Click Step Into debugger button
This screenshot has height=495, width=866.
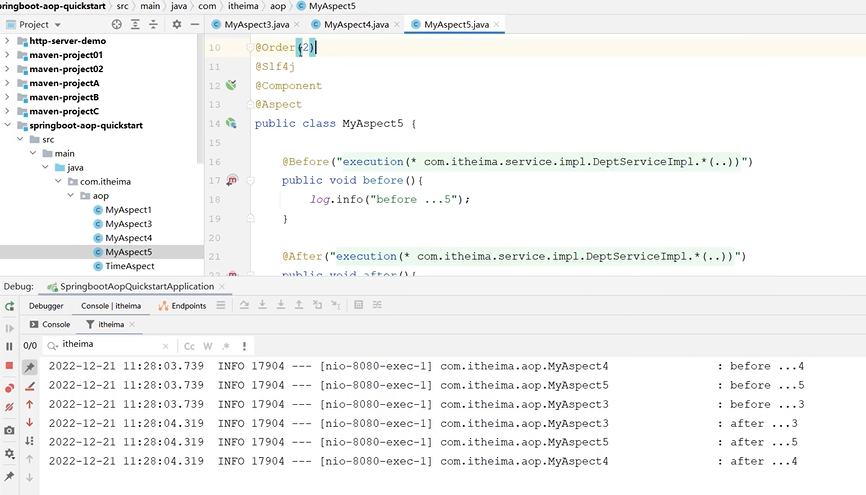point(262,305)
